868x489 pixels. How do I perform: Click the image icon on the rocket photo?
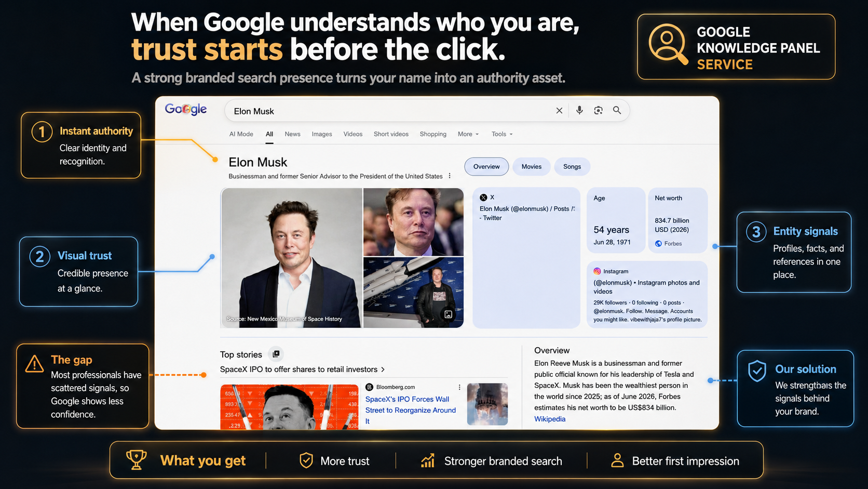[x=448, y=314]
